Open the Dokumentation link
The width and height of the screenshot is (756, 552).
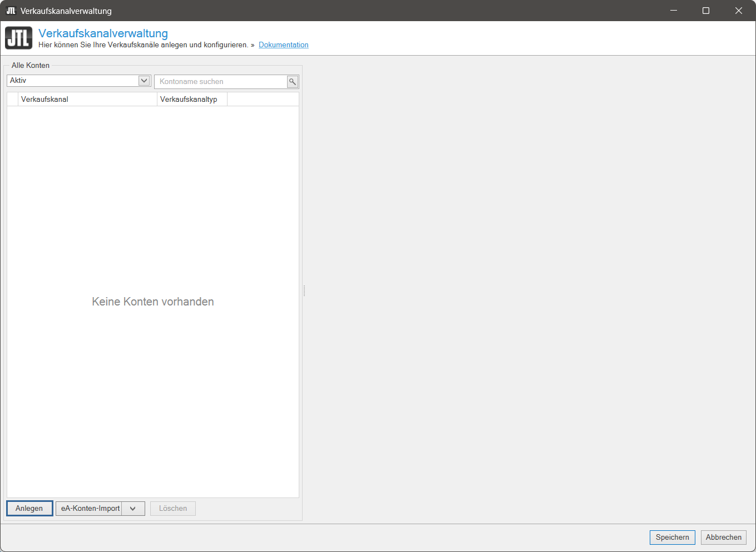click(283, 45)
